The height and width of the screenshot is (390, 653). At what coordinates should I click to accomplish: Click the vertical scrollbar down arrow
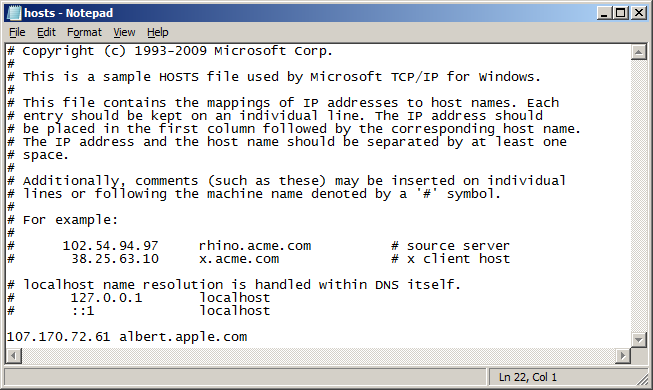[638, 340]
